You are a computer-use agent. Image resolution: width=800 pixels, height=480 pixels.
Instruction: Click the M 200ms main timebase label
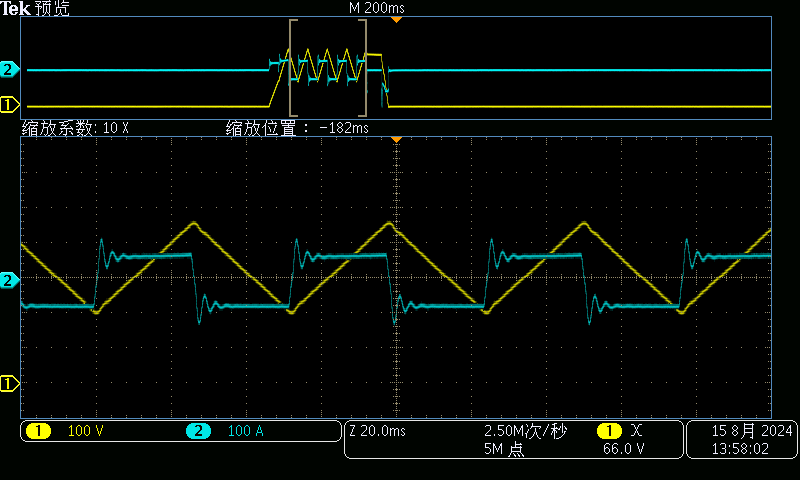click(377, 8)
